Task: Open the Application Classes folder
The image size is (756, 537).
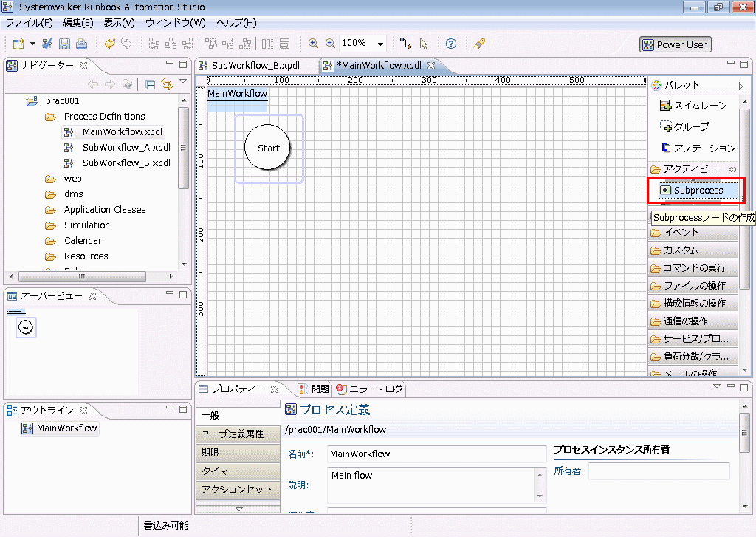Action: coord(105,209)
